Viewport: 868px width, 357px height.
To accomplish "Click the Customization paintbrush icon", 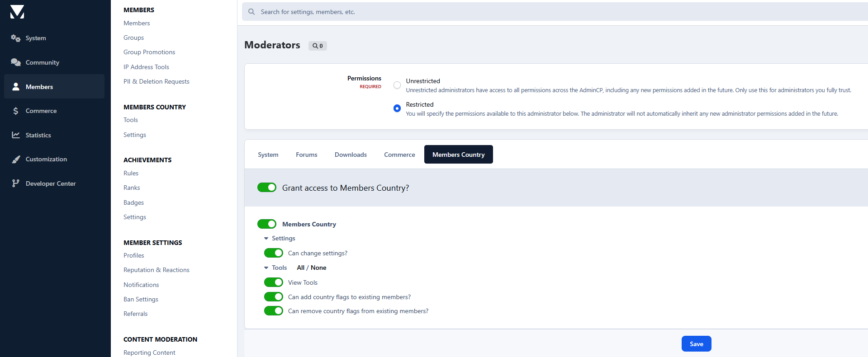I will click(x=16, y=159).
